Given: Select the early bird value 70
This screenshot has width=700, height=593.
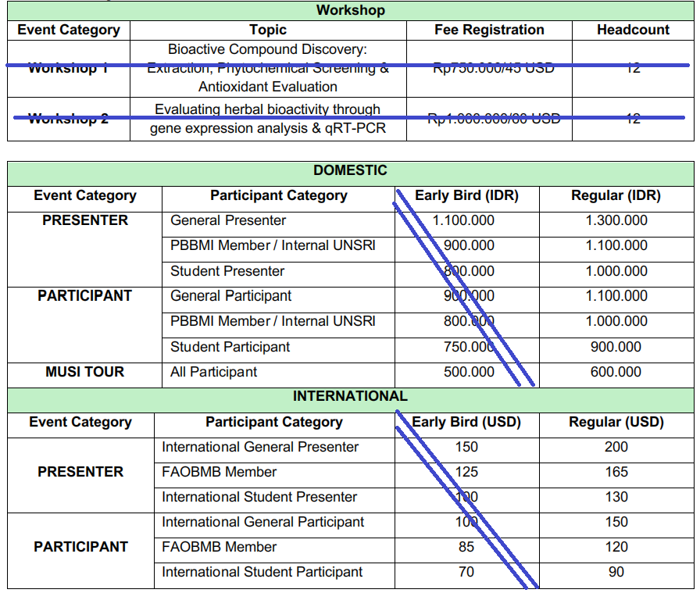Looking at the screenshot, I should tap(466, 572).
